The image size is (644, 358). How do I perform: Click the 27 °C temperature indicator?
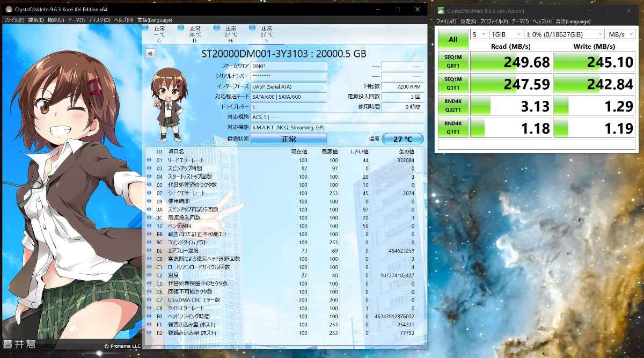click(x=402, y=139)
